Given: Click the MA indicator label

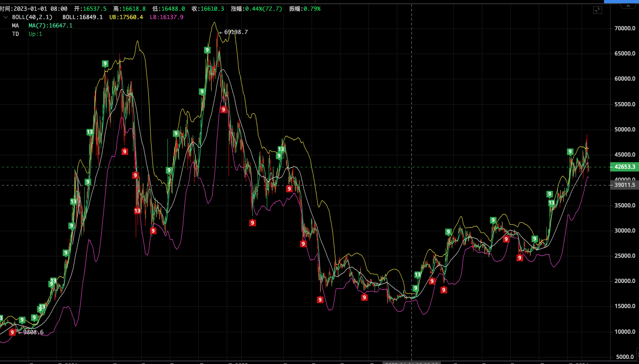Looking at the screenshot, I should [x=15, y=26].
